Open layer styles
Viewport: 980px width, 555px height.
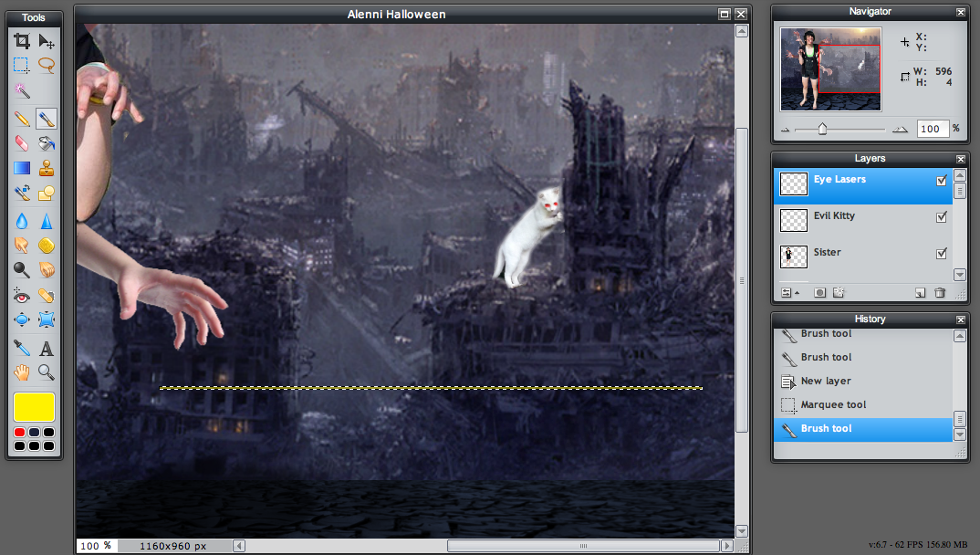pyautogui.click(x=839, y=292)
